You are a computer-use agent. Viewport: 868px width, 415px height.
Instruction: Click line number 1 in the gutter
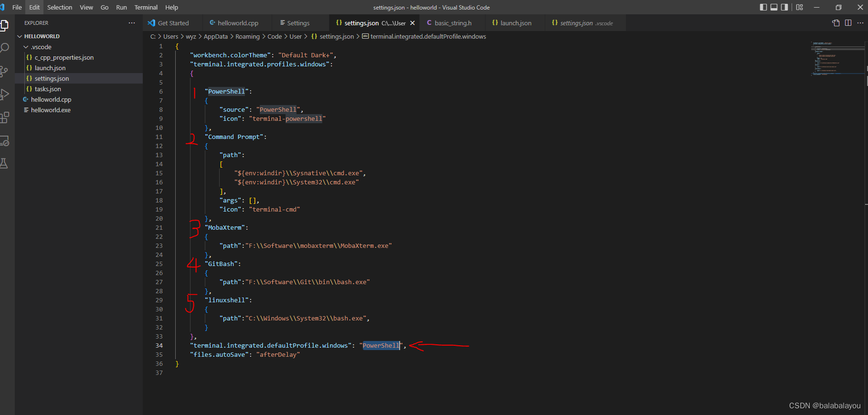pyautogui.click(x=161, y=46)
